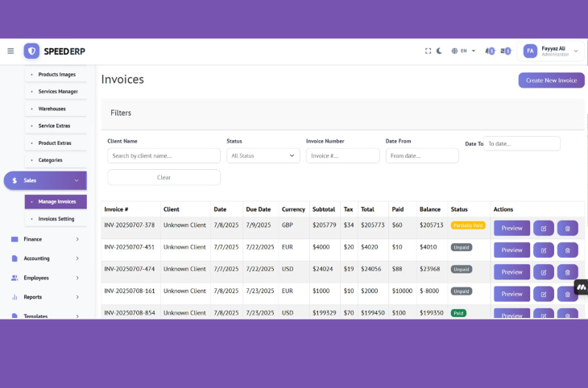Open Invoices Setting in the sidebar

tap(56, 219)
